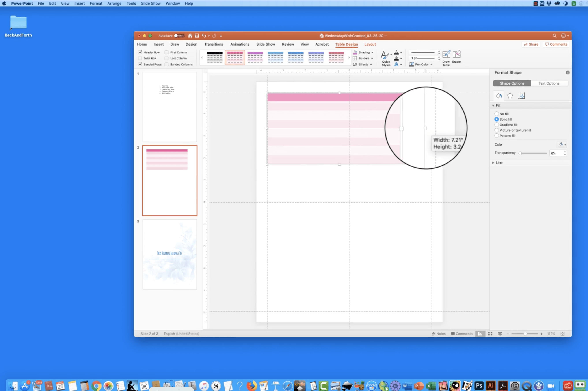Viewport: 588px width, 391px height.
Task: Click Notes in the status bar
Action: click(x=438, y=334)
